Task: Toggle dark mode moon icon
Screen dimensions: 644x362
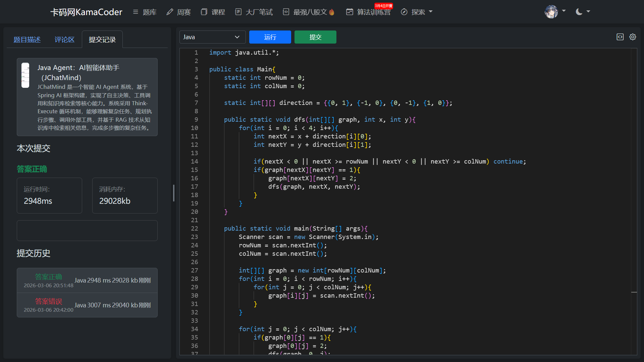Action: pos(579,12)
